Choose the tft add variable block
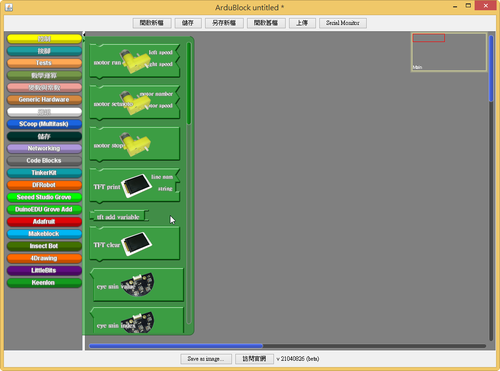500x371 pixels. [119, 216]
